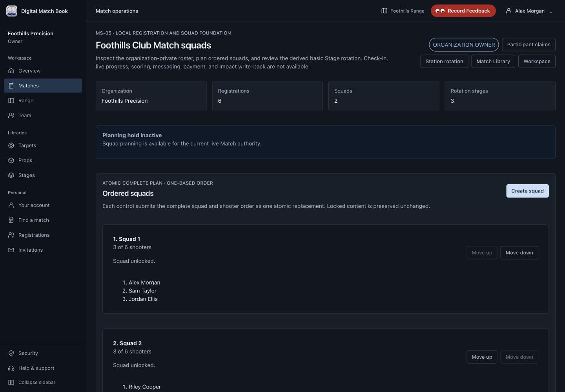Collapse the sidebar
The width and height of the screenshot is (565, 392).
43,383
